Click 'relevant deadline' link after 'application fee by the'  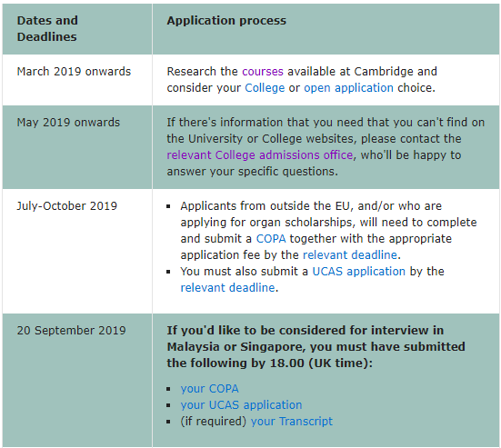coord(350,254)
